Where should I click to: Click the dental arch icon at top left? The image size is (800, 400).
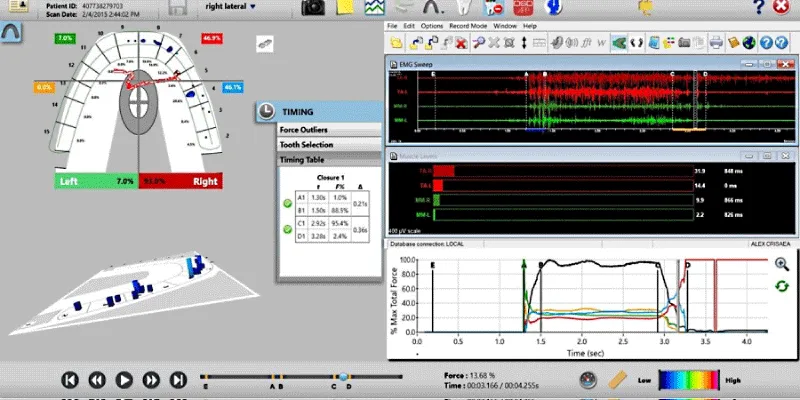pos(10,32)
